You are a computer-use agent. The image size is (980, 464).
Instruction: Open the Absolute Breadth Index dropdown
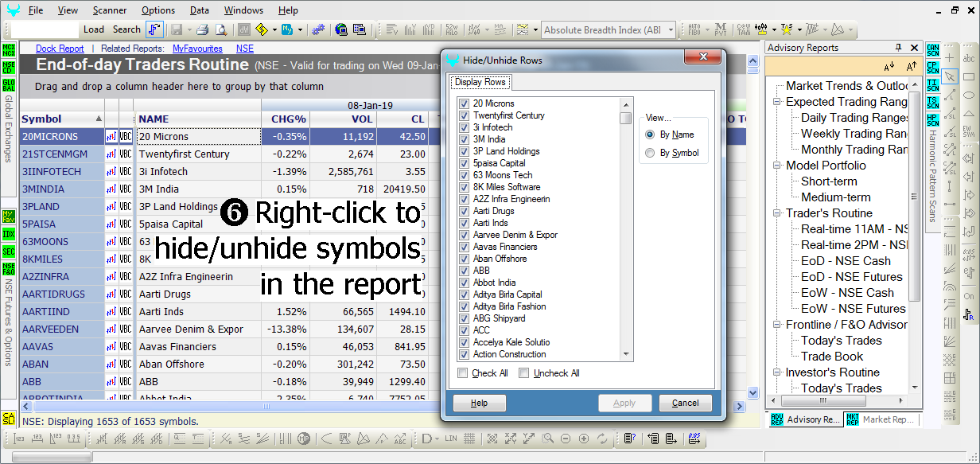670,30
